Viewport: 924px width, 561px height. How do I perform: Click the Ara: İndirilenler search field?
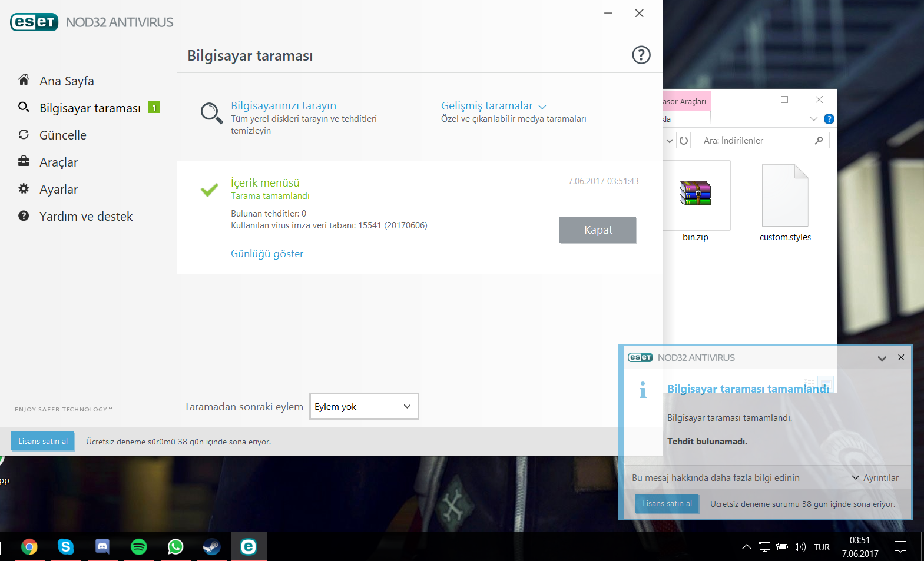(x=764, y=140)
